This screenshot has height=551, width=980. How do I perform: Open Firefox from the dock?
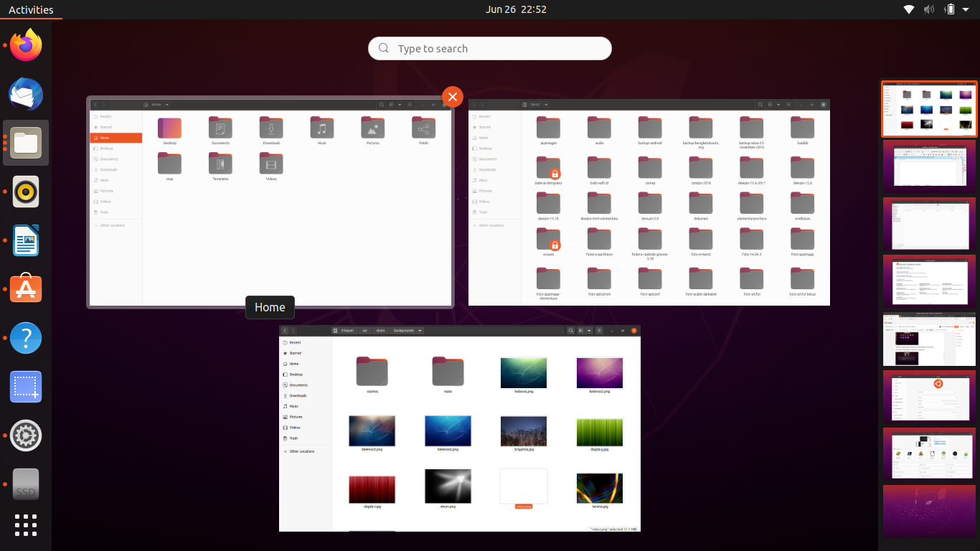click(26, 45)
